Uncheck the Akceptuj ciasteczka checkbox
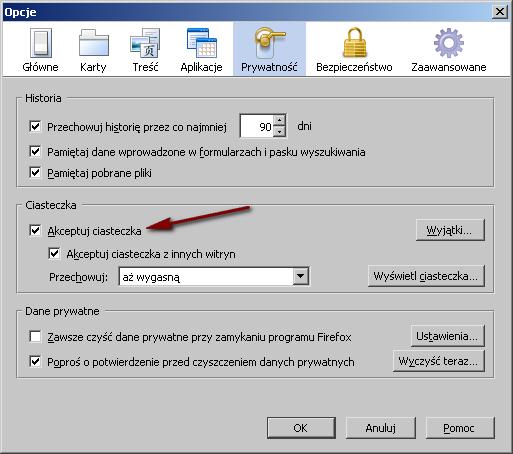 [x=35, y=230]
